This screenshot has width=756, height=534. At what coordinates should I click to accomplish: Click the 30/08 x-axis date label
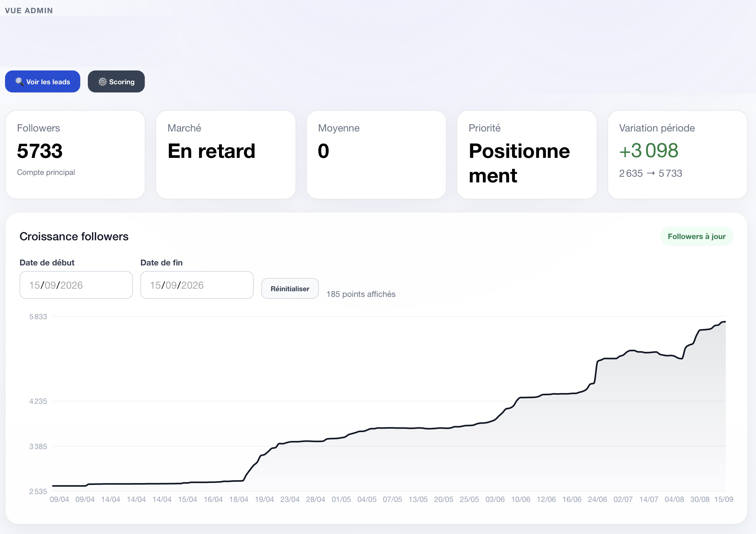(700, 499)
